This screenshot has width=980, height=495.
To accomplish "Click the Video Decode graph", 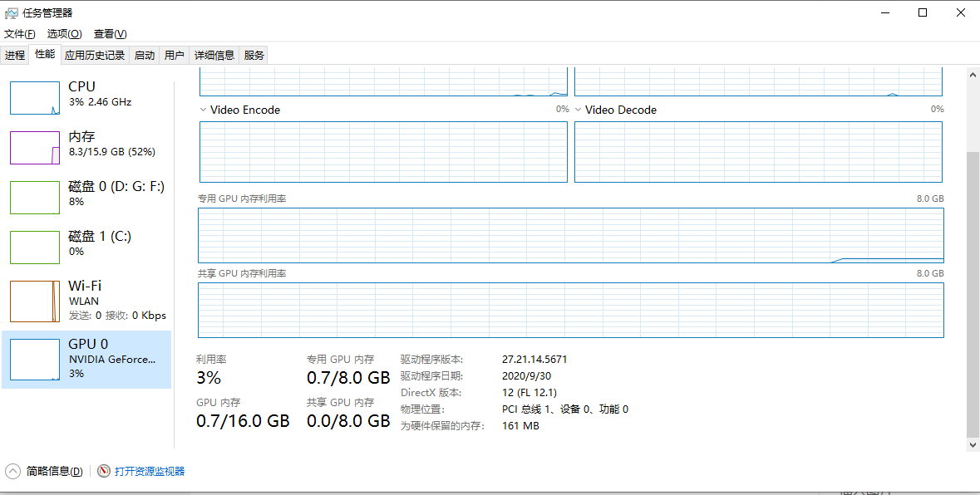I will click(x=758, y=152).
